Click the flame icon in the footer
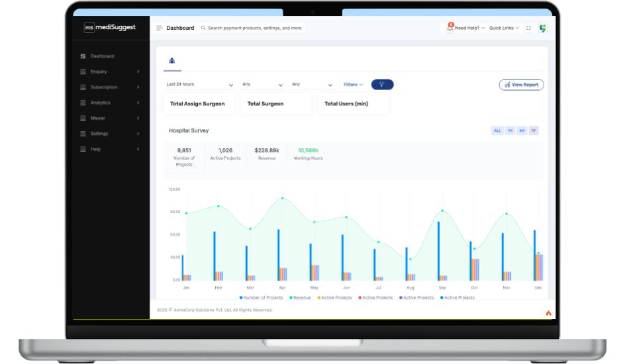Viewport: 625px width, 364px height. coord(548,313)
